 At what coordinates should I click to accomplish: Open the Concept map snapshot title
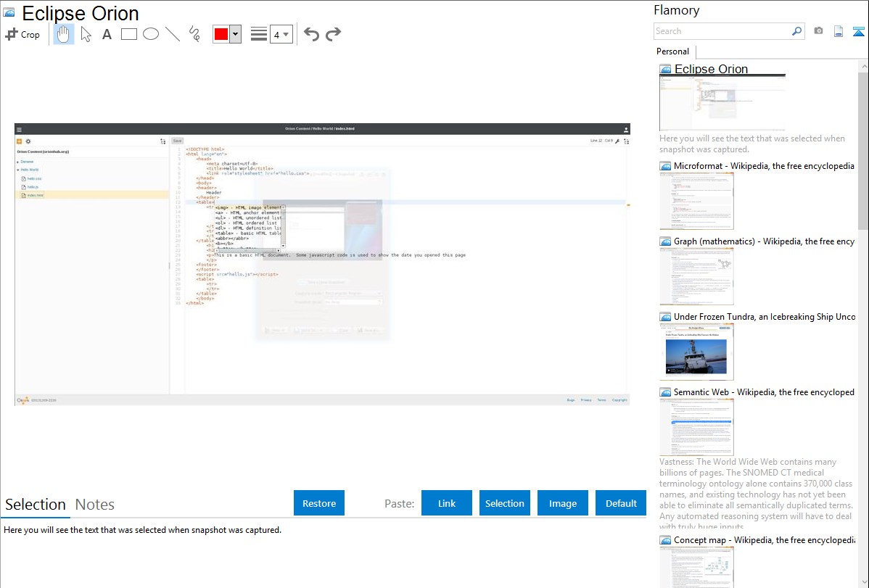click(x=764, y=539)
